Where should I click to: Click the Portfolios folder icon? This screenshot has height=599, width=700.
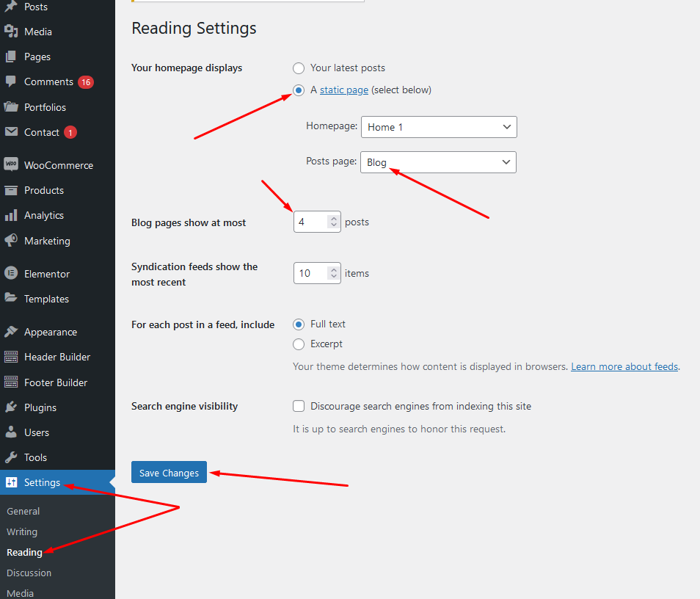pyautogui.click(x=11, y=107)
